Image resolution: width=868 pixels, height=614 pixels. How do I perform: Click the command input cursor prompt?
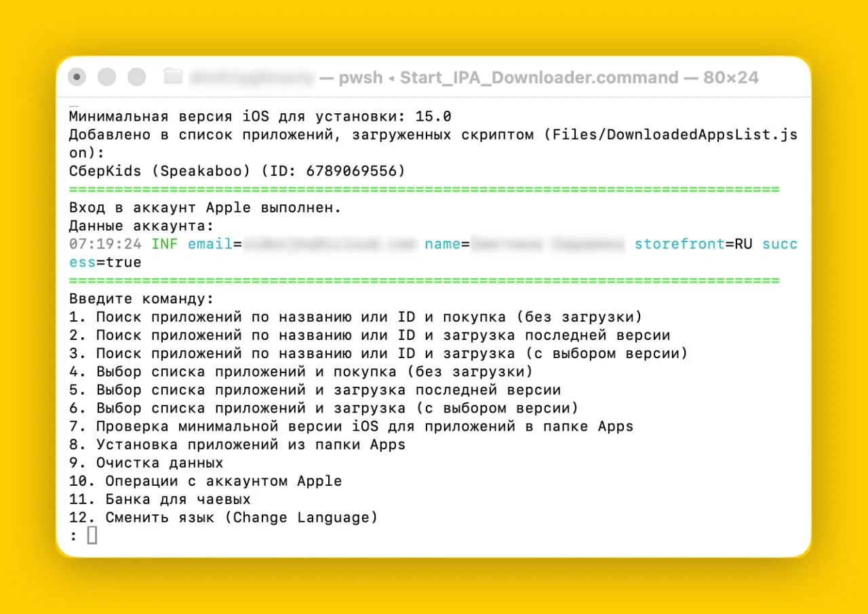coord(92,536)
